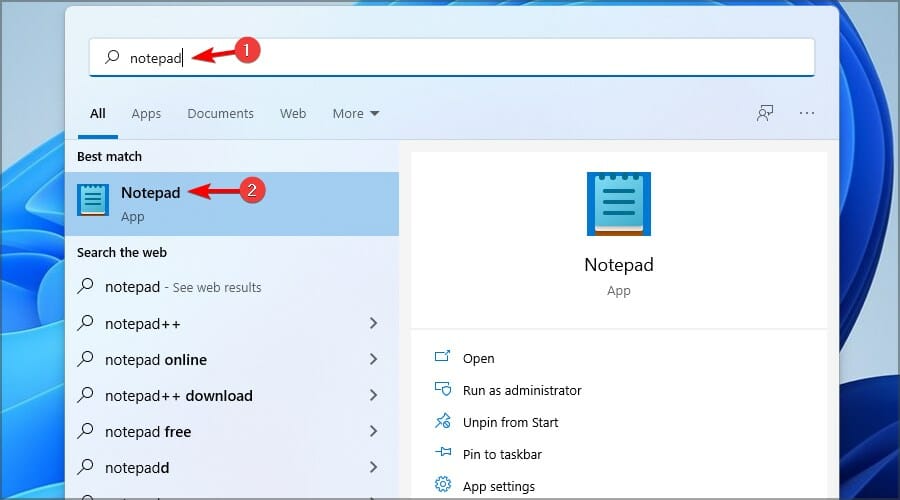Click the Open action icon
This screenshot has width=900, height=500.
(443, 356)
